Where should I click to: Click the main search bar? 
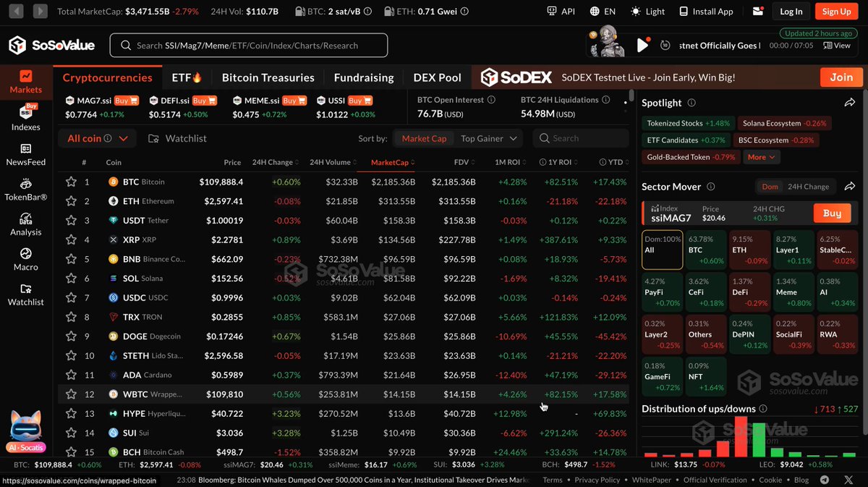[249, 45]
